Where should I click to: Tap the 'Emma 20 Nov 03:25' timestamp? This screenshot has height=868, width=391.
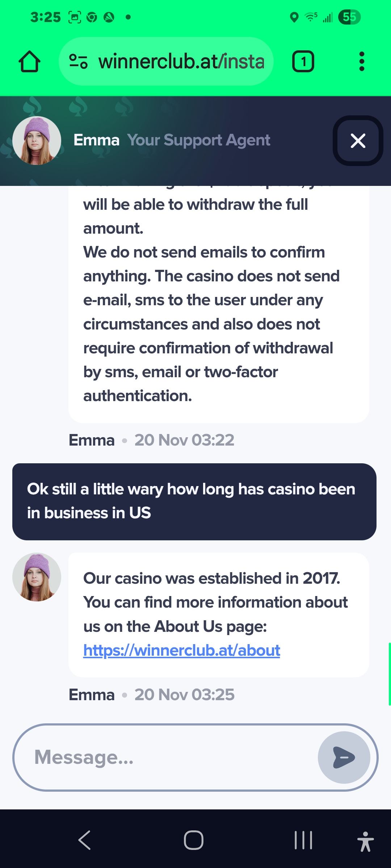[151, 695]
